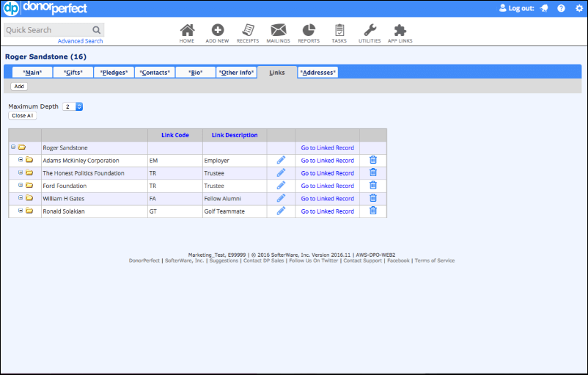
Task: Collapse the Adams McKinley Corporation node
Action: [21, 160]
